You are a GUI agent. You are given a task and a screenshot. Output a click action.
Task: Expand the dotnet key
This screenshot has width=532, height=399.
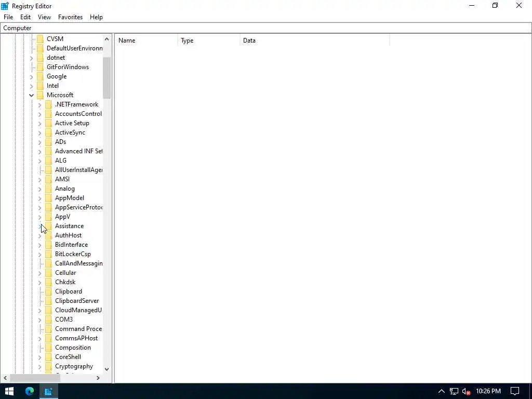(31, 58)
